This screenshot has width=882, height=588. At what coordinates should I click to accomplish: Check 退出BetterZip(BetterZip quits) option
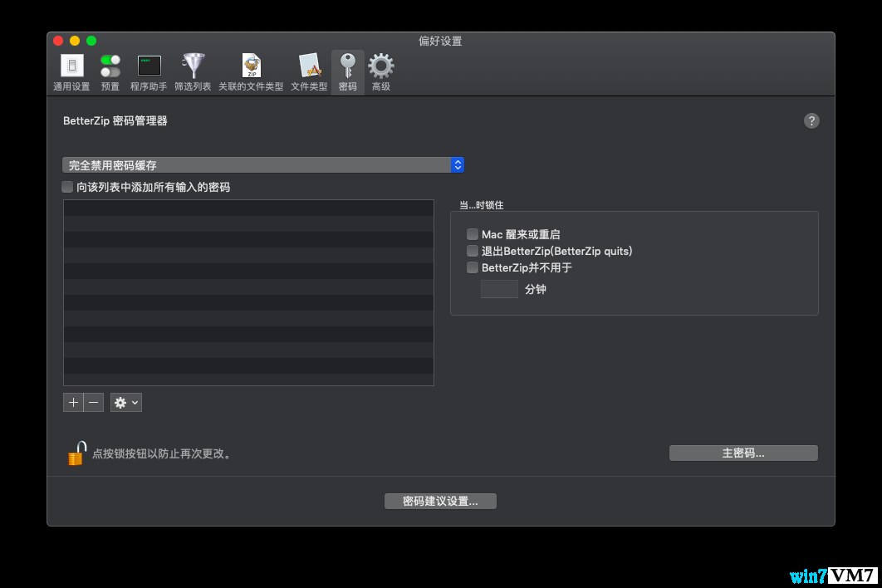[x=473, y=251]
